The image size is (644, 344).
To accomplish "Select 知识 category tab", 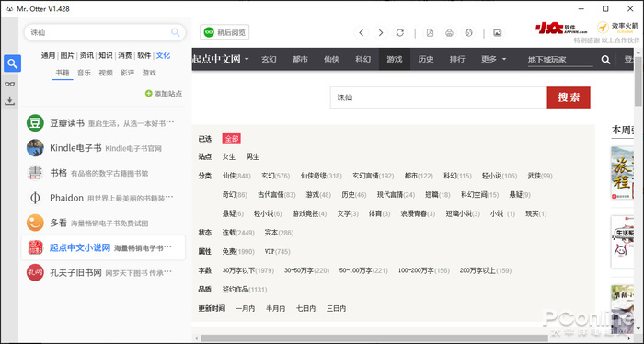I will [x=106, y=55].
